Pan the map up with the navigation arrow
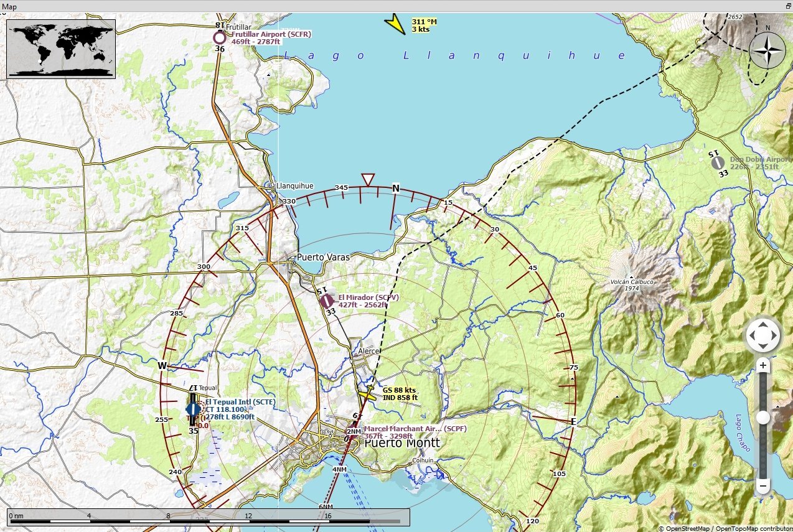Viewport: 793px width, 532px height. (763, 325)
